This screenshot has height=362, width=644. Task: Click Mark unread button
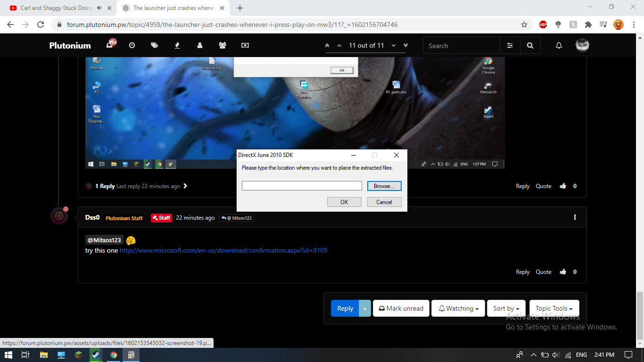point(401,308)
